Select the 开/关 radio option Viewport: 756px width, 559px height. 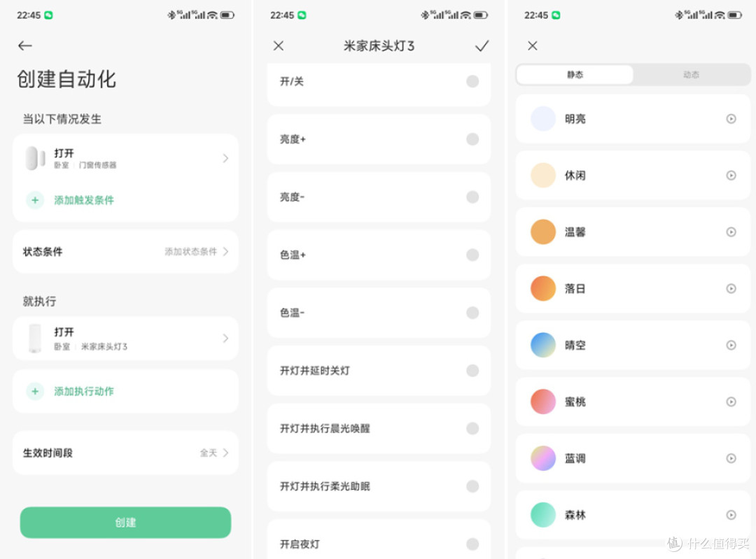472,81
